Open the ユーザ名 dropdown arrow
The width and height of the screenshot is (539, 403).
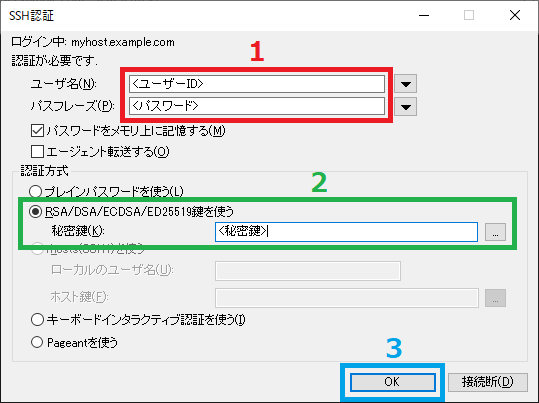click(406, 84)
